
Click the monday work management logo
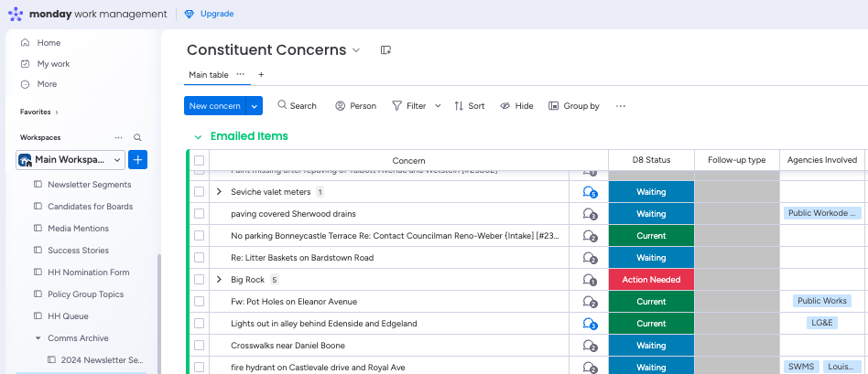pos(88,14)
